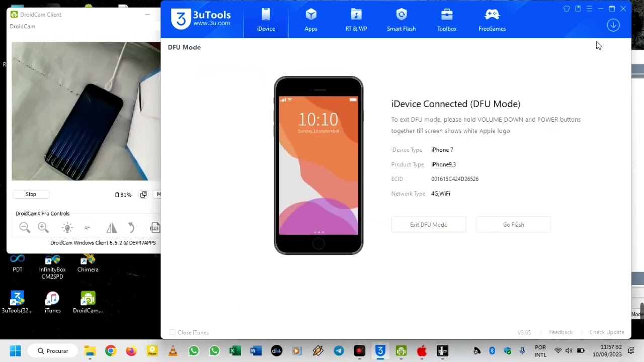Open the downloads circle arrow icon

(x=613, y=25)
